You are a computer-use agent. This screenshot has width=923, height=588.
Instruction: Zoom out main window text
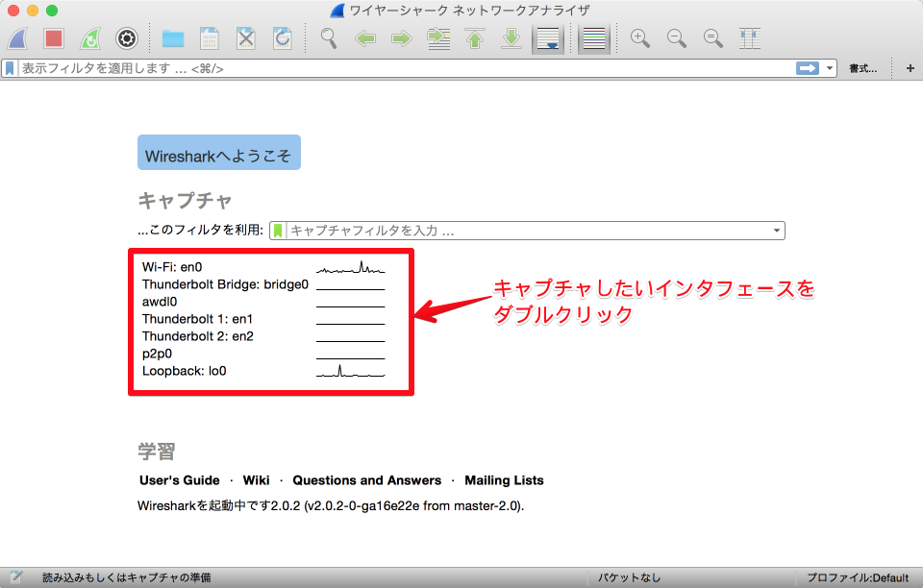pos(676,38)
